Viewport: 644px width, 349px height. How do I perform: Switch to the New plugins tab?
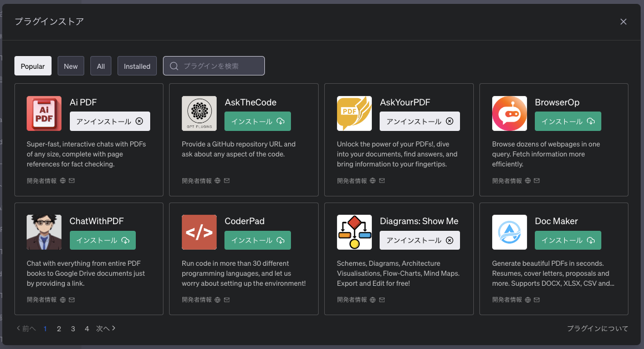tap(70, 65)
